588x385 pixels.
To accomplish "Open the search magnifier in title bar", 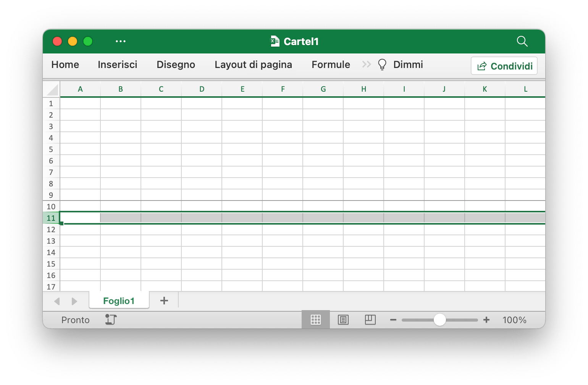I will tap(522, 41).
